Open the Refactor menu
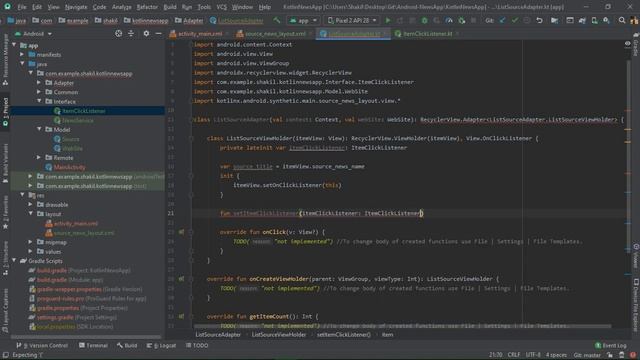This screenshot has height=360, width=640. click(x=147, y=7)
